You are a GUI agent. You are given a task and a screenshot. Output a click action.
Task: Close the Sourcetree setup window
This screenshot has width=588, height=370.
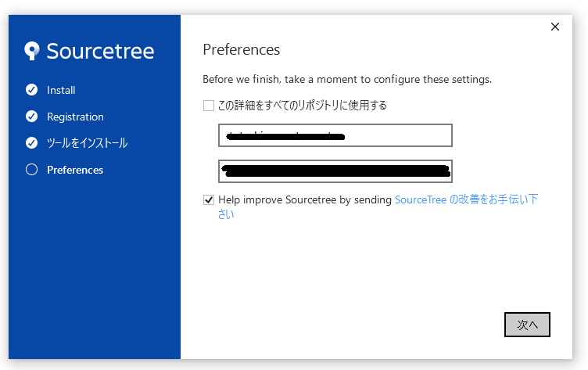(x=555, y=27)
